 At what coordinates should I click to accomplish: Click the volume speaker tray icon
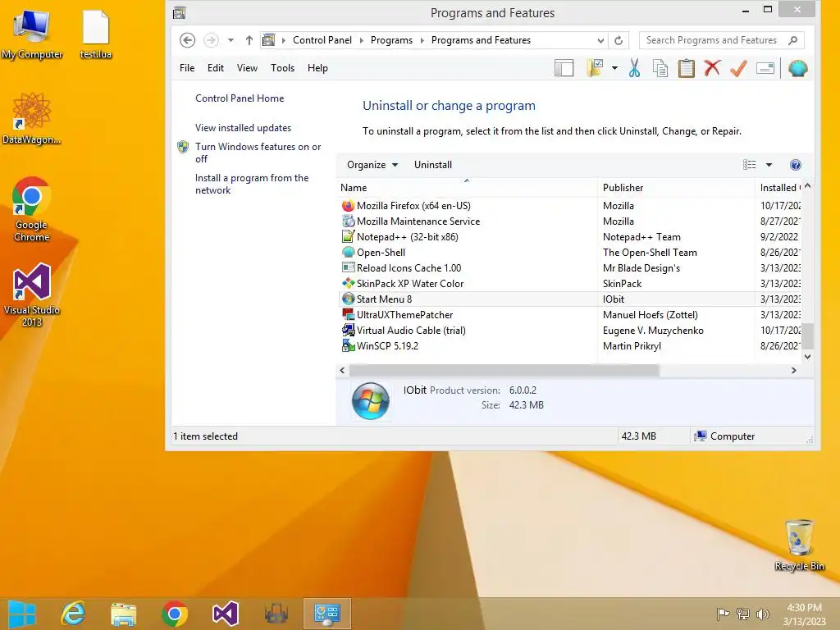(762, 614)
